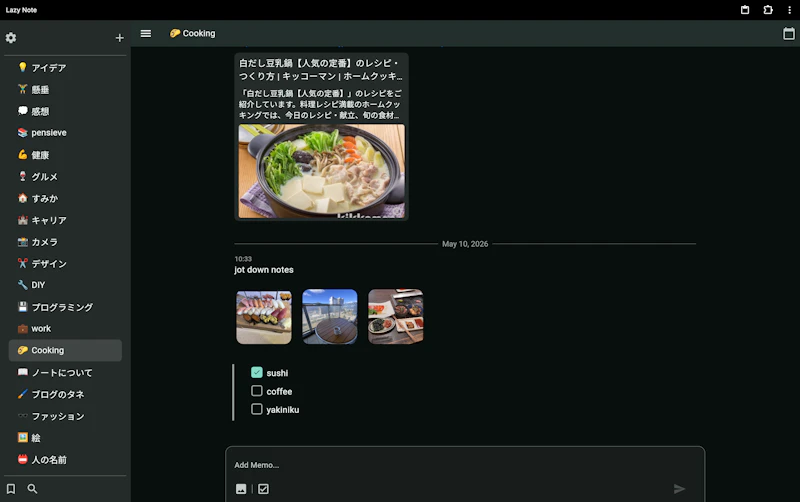
Task: Click the taco icon beside Cooking title
Action: click(x=175, y=33)
